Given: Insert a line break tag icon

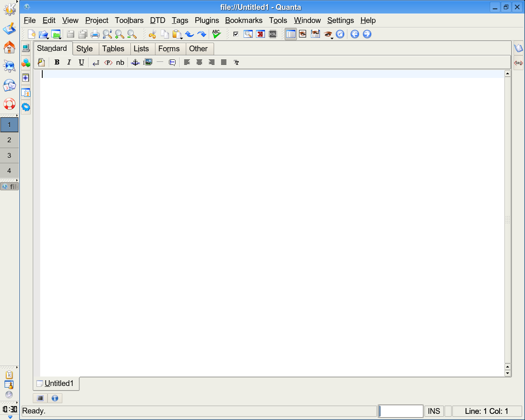Looking at the screenshot, I should pyautogui.click(x=96, y=62).
